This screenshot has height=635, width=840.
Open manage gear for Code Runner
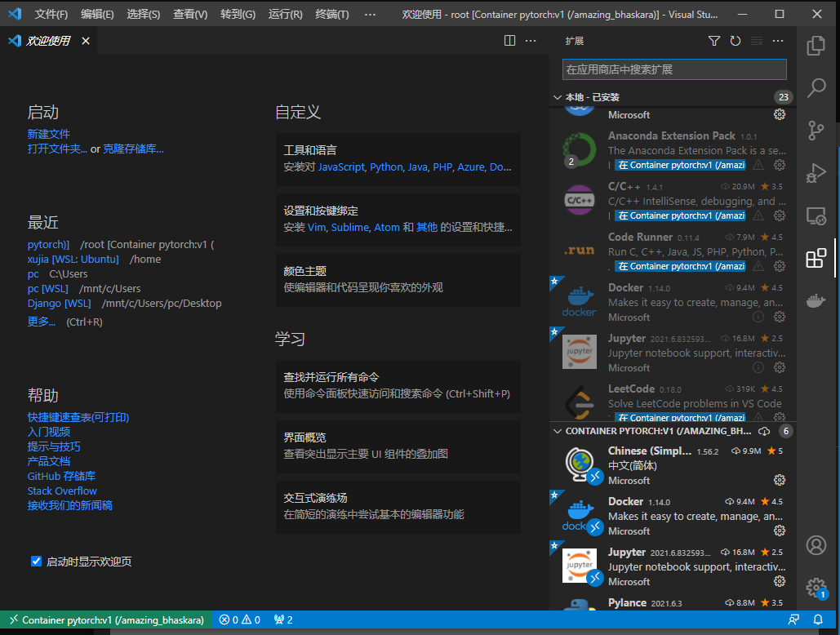pos(780,266)
